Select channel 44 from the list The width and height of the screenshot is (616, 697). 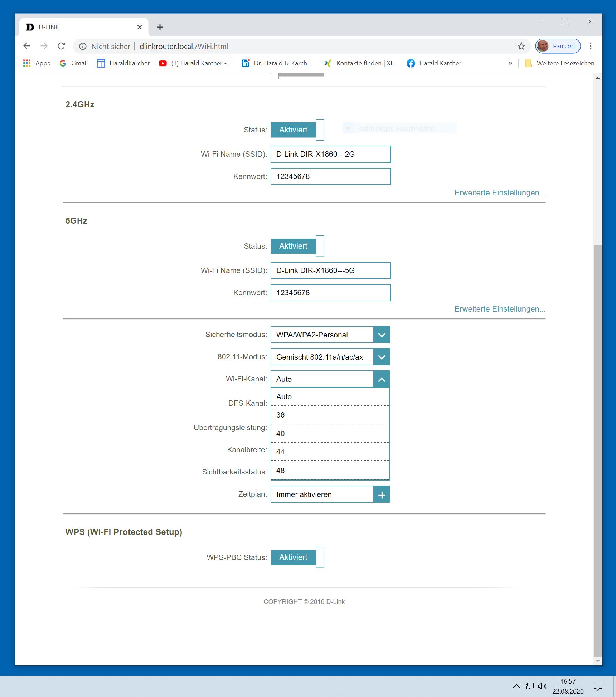tap(330, 452)
